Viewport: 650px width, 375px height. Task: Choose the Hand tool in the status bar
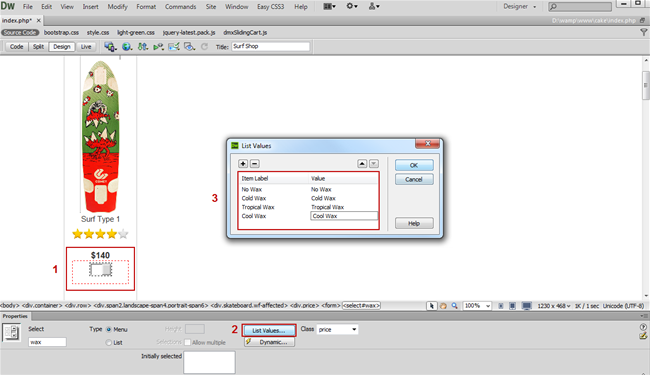443,306
